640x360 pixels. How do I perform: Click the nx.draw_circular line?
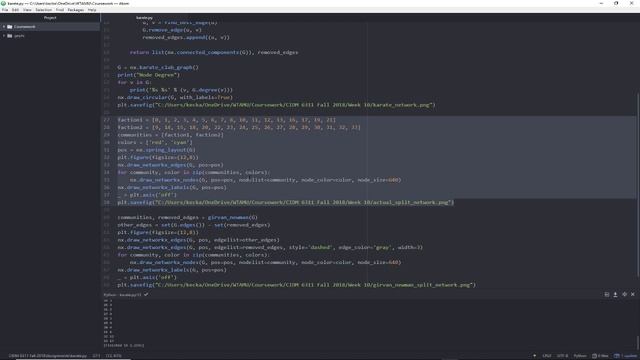pyautogui.click(x=175, y=98)
